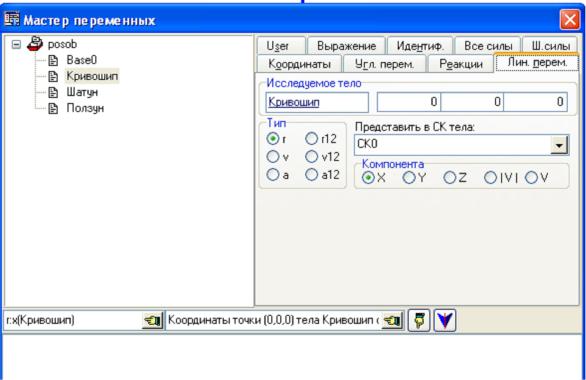Click the r:x(Кривошип) variable name field

(73, 321)
